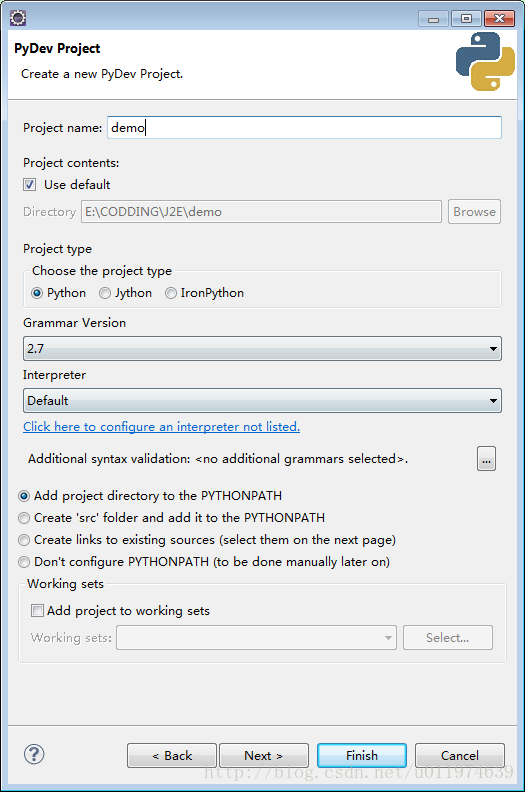Open the Grammar Version 2.7 dropdown
The height and width of the screenshot is (792, 525).
coord(262,349)
